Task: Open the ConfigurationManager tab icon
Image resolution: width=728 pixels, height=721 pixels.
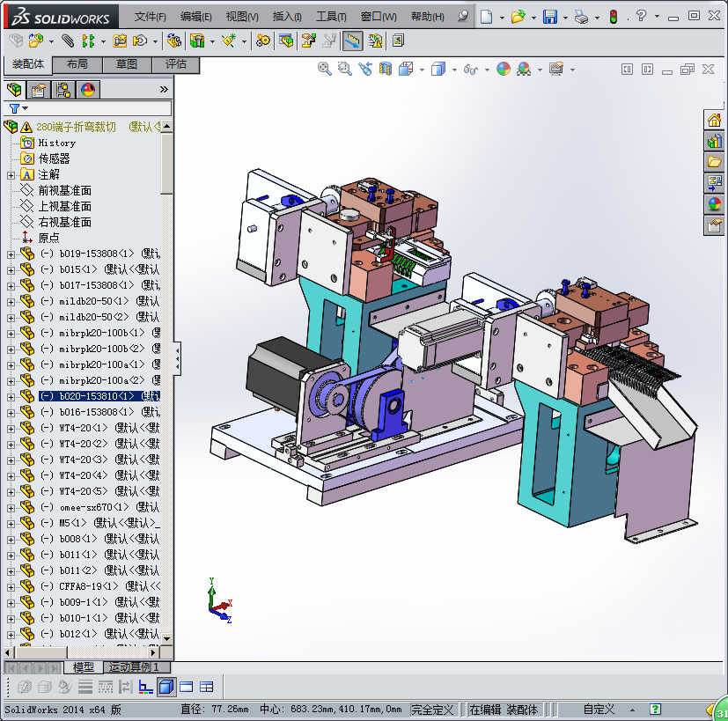Action: pos(63,90)
